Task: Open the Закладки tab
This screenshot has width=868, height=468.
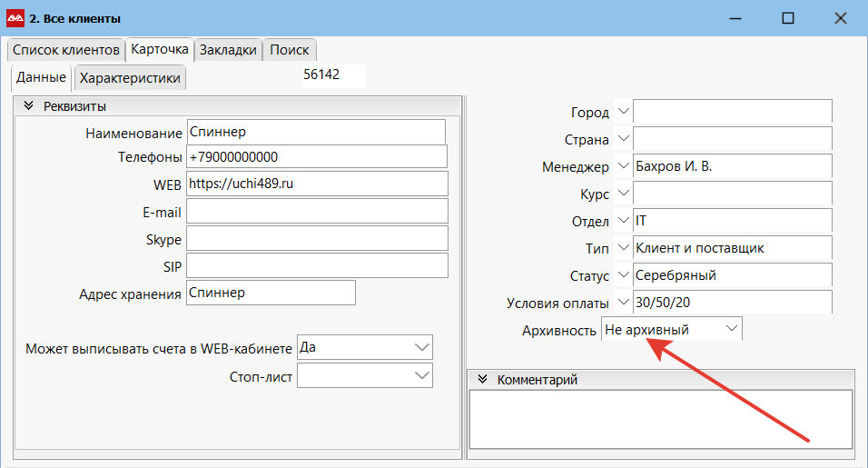Action: click(228, 50)
